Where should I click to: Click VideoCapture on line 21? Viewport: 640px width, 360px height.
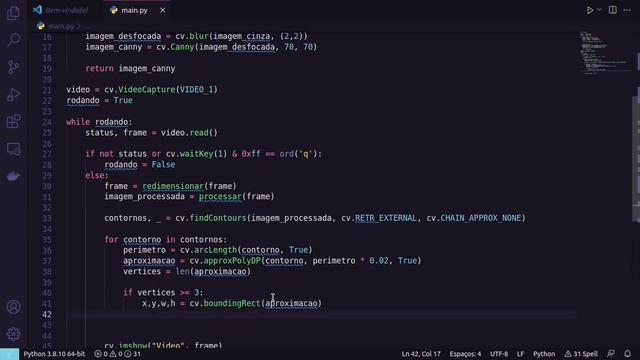(x=147, y=90)
